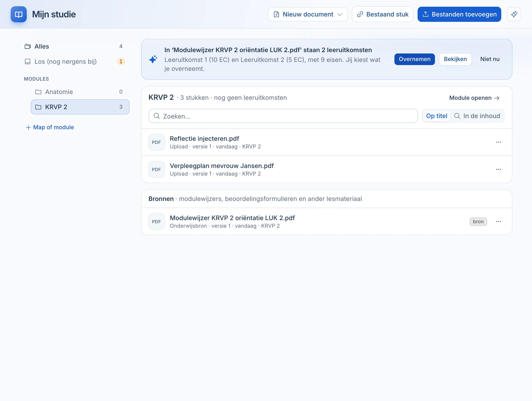Expand the Nieuw document dropdown
Viewport: 532px width, 401px height.
[x=308, y=14]
